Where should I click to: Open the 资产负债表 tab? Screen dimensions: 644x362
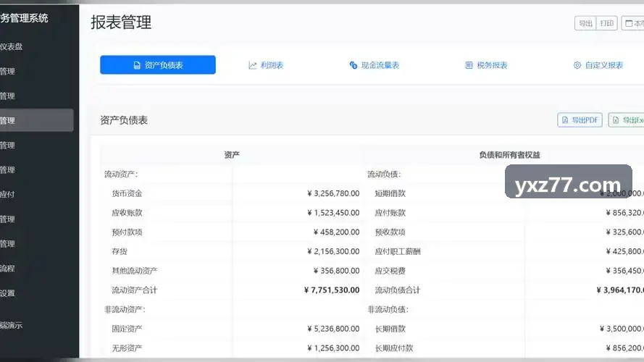pos(158,65)
